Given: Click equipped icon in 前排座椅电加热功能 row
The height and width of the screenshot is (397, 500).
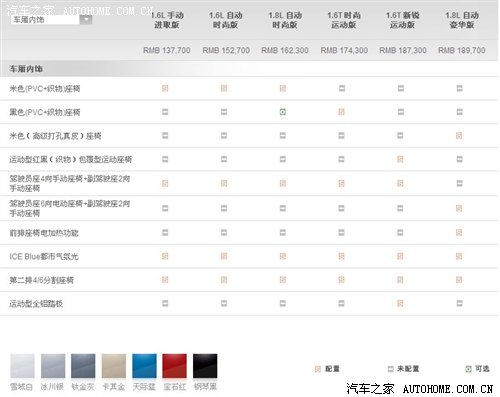Looking at the screenshot, I should click(x=459, y=232).
